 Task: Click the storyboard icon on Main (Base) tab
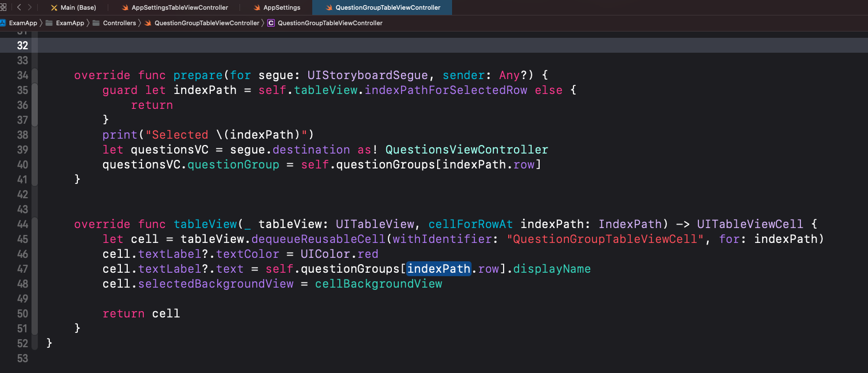point(54,7)
